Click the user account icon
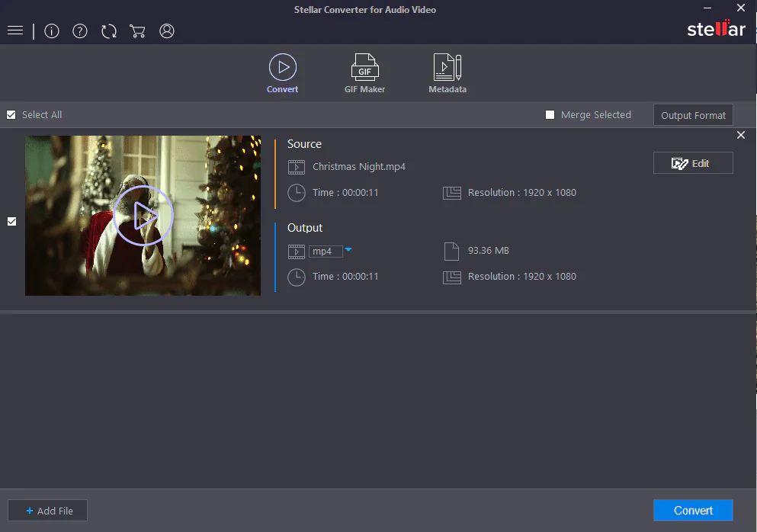Viewport: 757px width, 532px height. (167, 31)
